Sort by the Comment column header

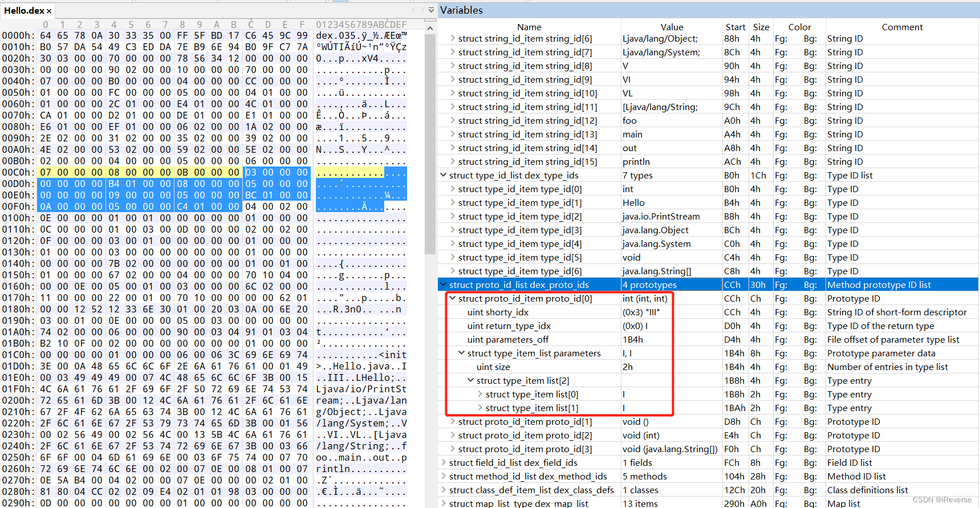click(x=902, y=27)
